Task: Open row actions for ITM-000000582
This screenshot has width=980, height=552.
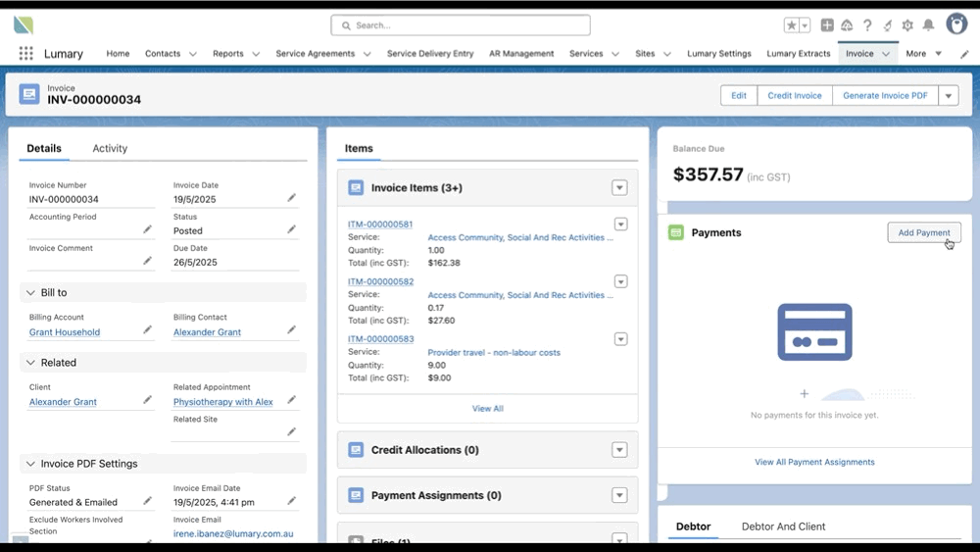Action: click(x=620, y=282)
